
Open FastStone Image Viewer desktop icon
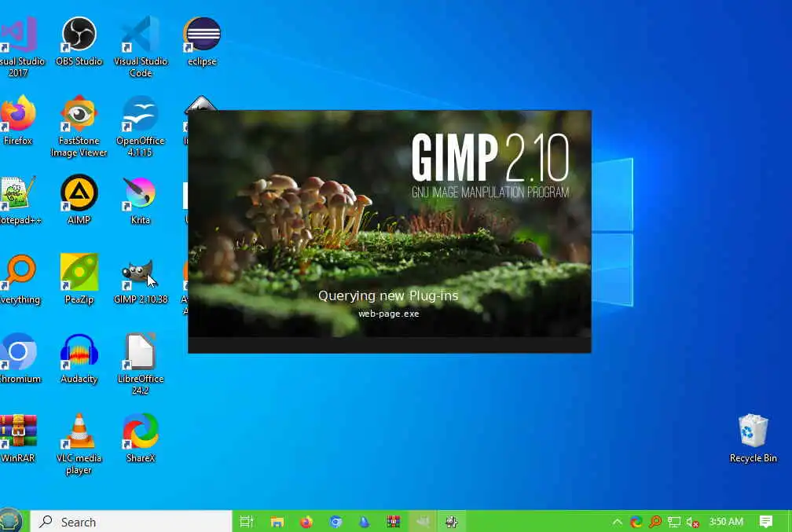[x=79, y=127]
